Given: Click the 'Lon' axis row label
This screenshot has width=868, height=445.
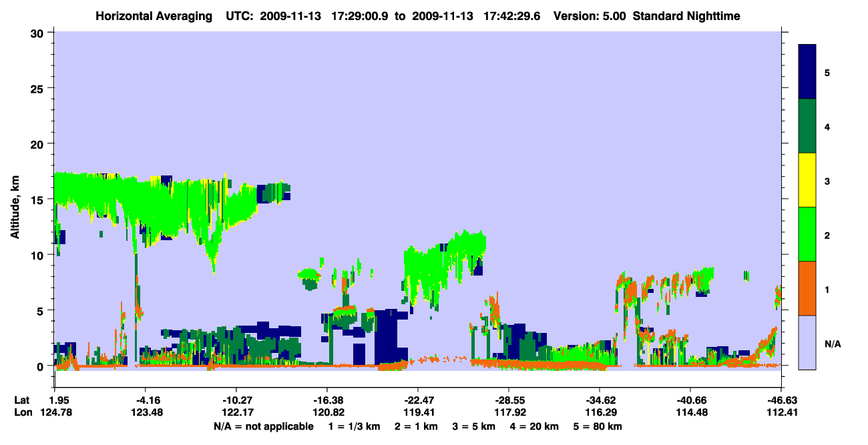Looking at the screenshot, I should tap(22, 412).
